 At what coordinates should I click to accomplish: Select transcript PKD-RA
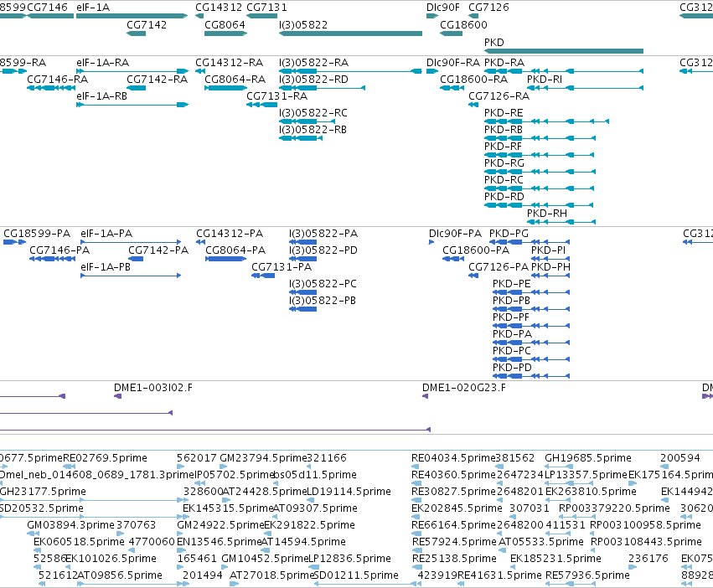click(x=504, y=62)
